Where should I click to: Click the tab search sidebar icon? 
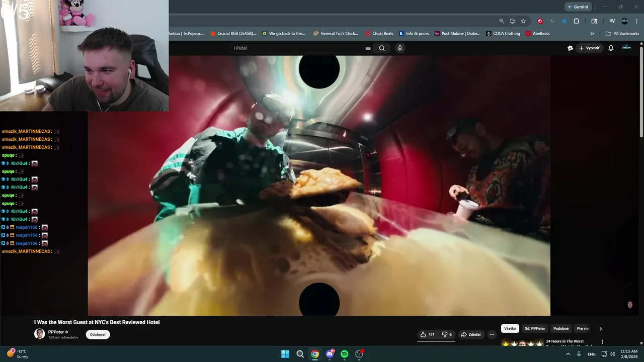[594, 21]
